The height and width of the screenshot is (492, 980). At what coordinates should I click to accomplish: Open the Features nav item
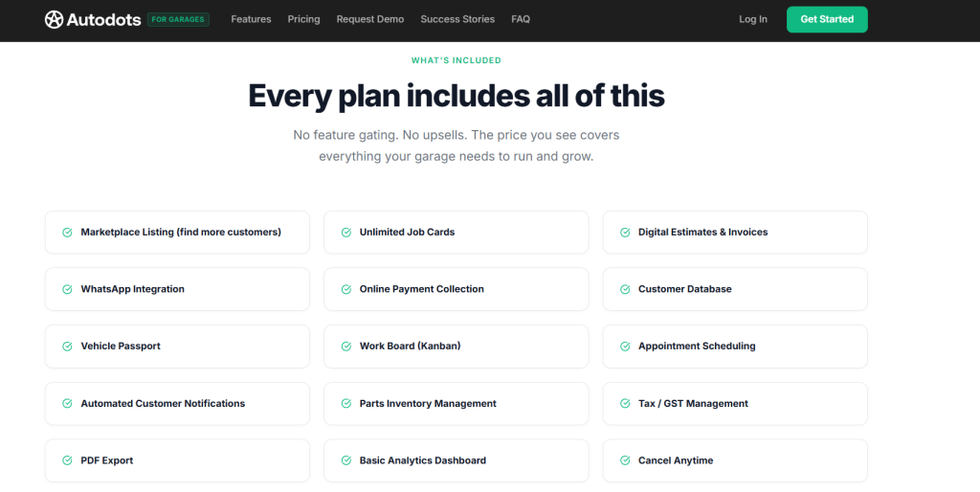[251, 19]
